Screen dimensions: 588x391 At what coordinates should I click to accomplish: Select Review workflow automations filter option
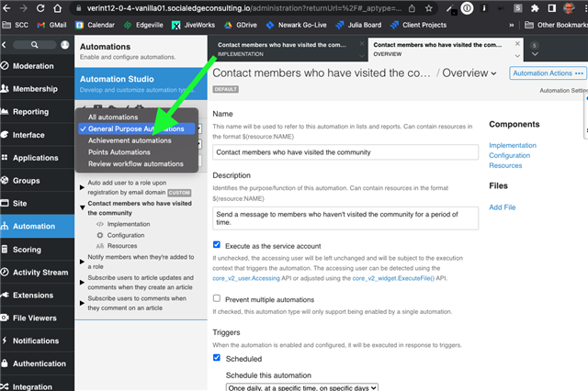pyautogui.click(x=137, y=163)
